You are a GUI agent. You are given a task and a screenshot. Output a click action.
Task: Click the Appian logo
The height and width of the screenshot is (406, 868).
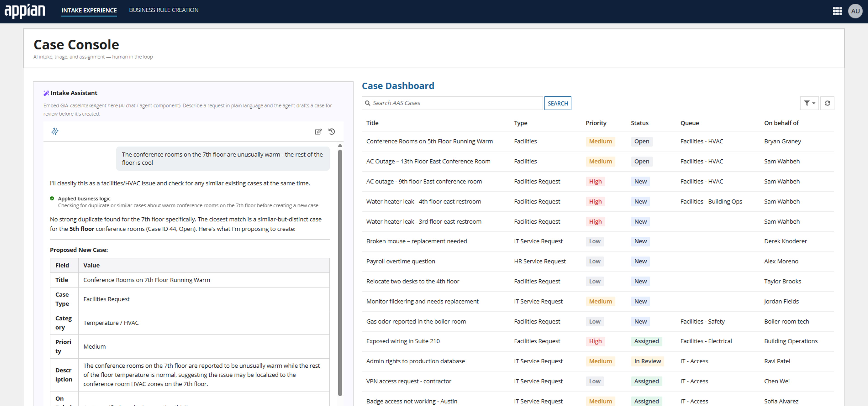[x=25, y=11]
